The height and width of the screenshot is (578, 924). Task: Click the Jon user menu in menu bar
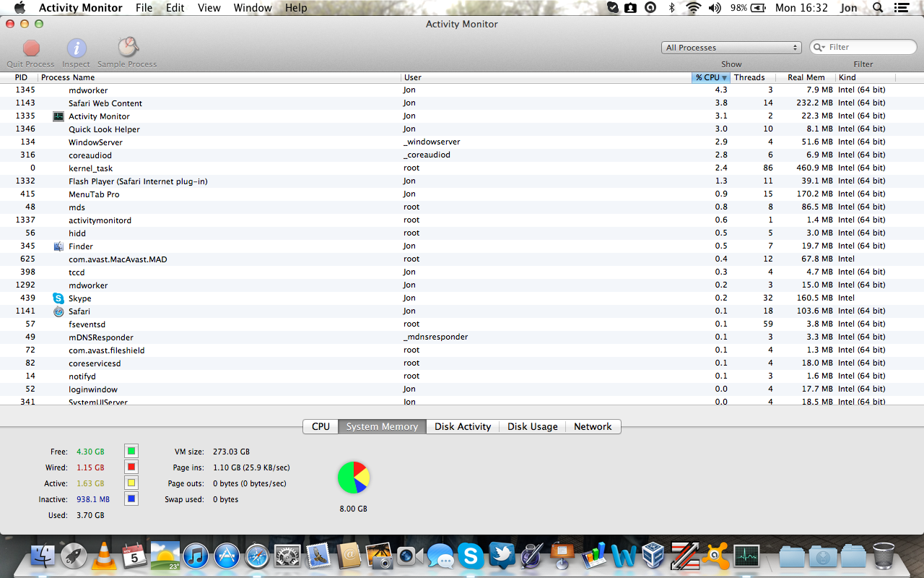849,8
